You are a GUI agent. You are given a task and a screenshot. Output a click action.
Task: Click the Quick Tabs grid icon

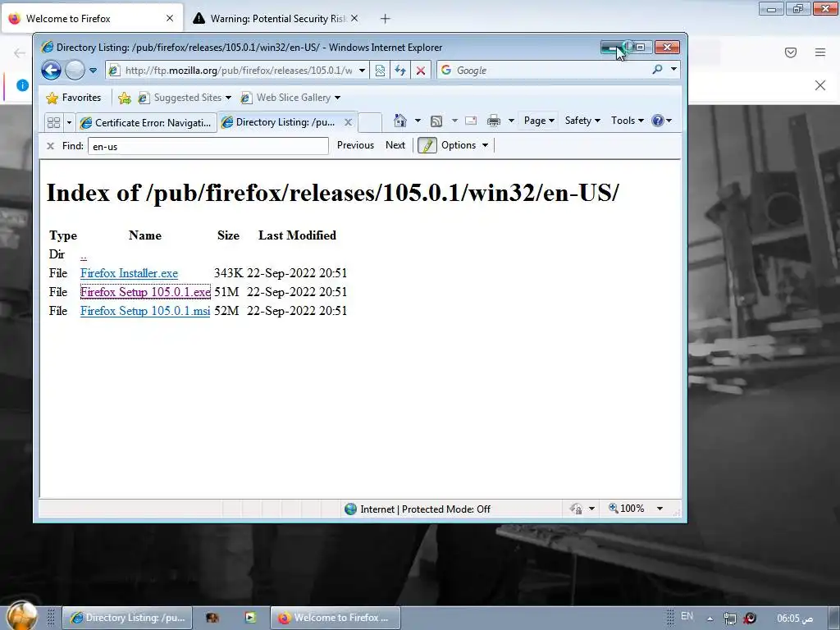pos(53,123)
